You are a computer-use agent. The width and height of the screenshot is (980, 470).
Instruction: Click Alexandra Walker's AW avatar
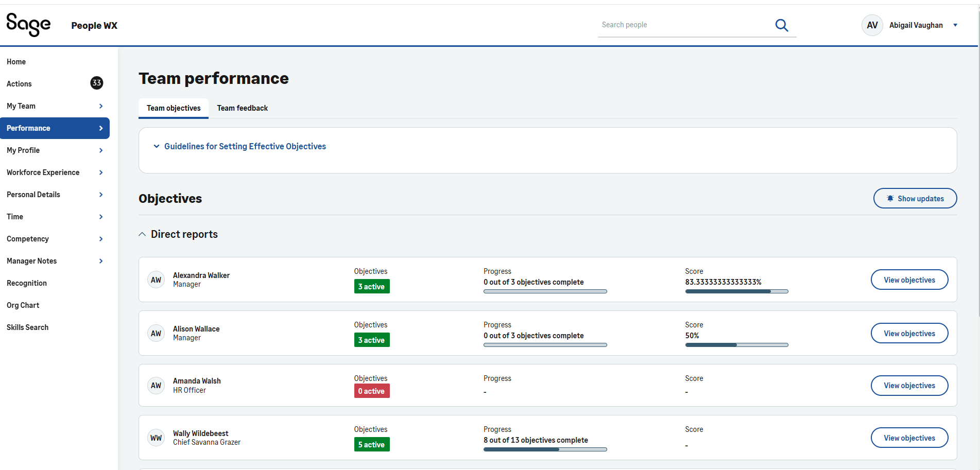[x=156, y=280]
